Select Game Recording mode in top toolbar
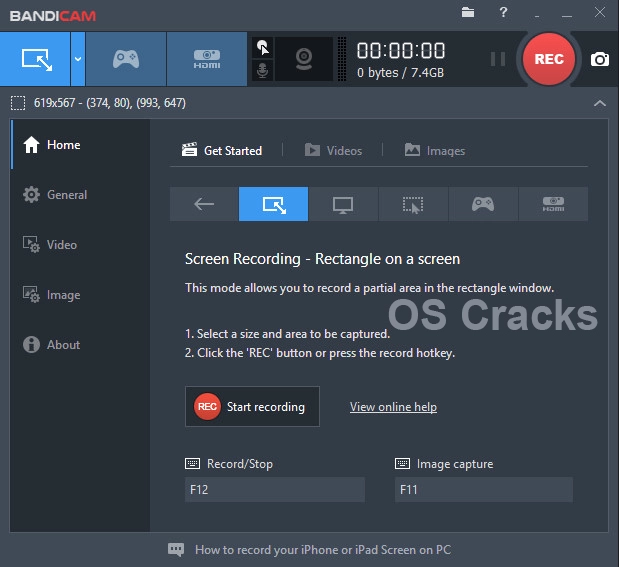Screen dimensions: 619x567 pyautogui.click(x=126, y=59)
